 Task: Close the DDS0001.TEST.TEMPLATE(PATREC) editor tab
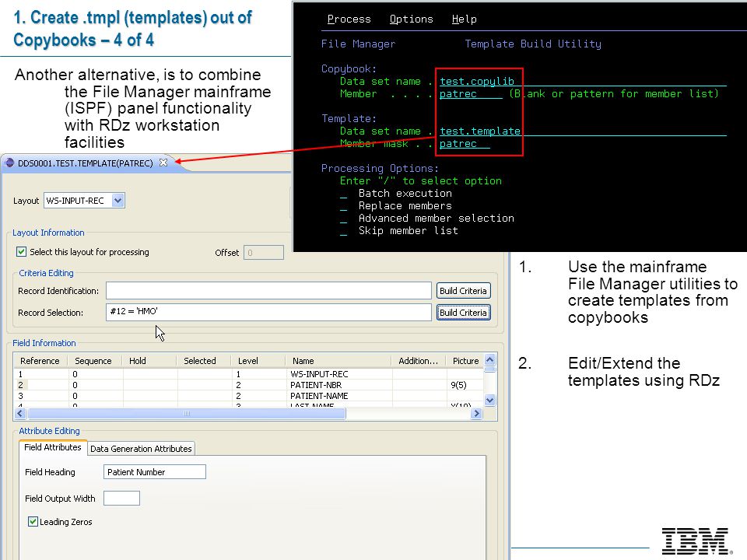[x=163, y=163]
